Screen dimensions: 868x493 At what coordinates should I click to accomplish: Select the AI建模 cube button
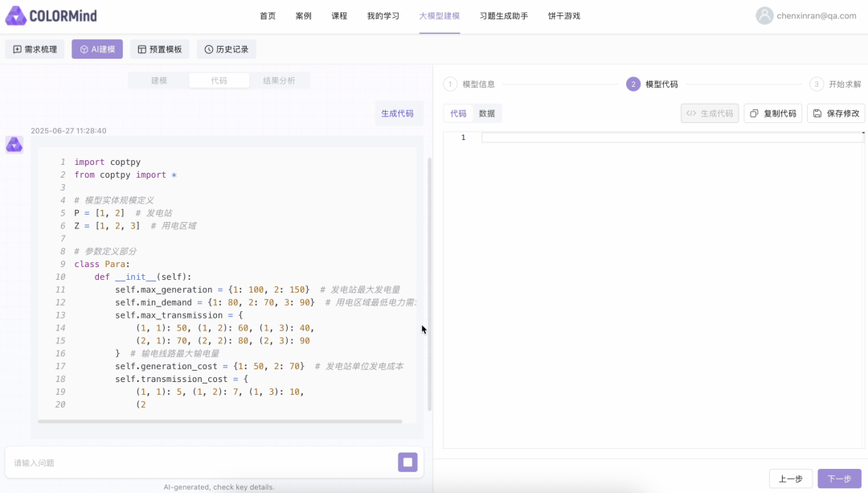coord(97,49)
